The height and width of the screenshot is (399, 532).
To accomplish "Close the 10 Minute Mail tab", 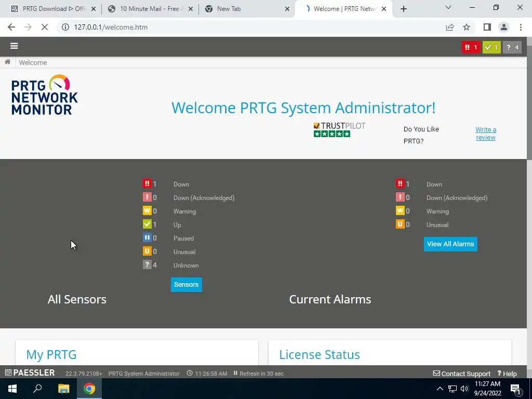I will point(191,9).
